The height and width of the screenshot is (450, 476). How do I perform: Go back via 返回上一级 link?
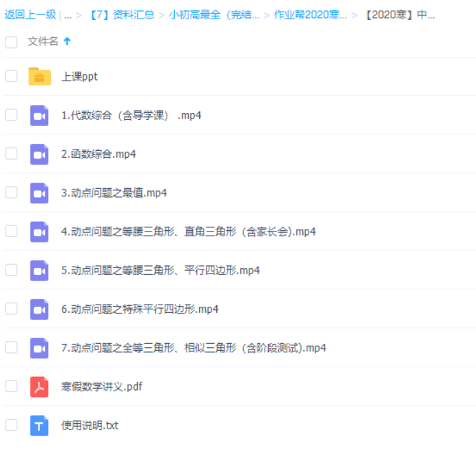(x=30, y=14)
